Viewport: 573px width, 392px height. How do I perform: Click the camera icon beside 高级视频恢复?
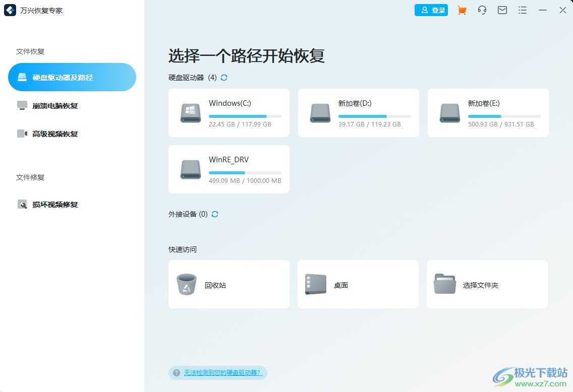click(x=22, y=134)
